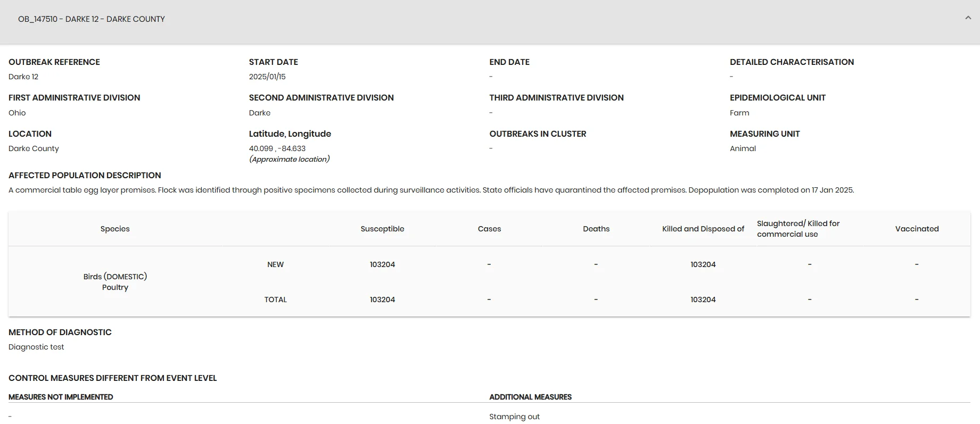Click the Deaths column header
980x424 pixels.
coord(596,229)
